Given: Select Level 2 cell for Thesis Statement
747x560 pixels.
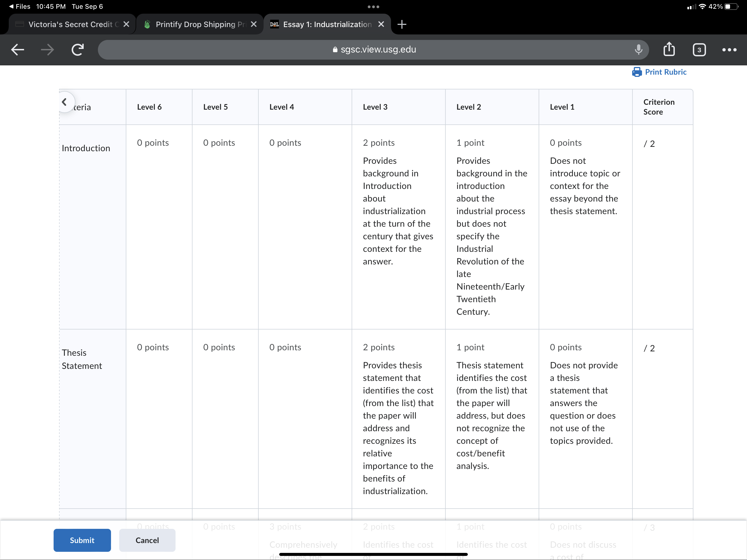Looking at the screenshot, I should 492,419.
